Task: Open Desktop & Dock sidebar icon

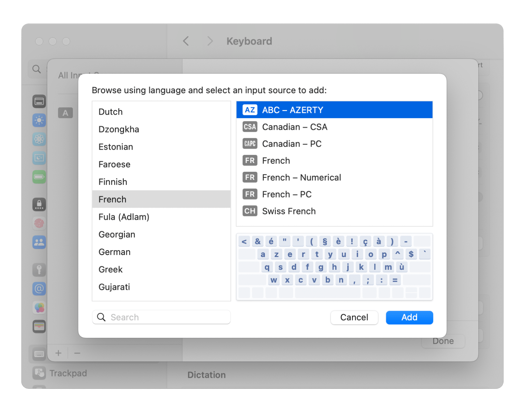Action: (x=39, y=101)
